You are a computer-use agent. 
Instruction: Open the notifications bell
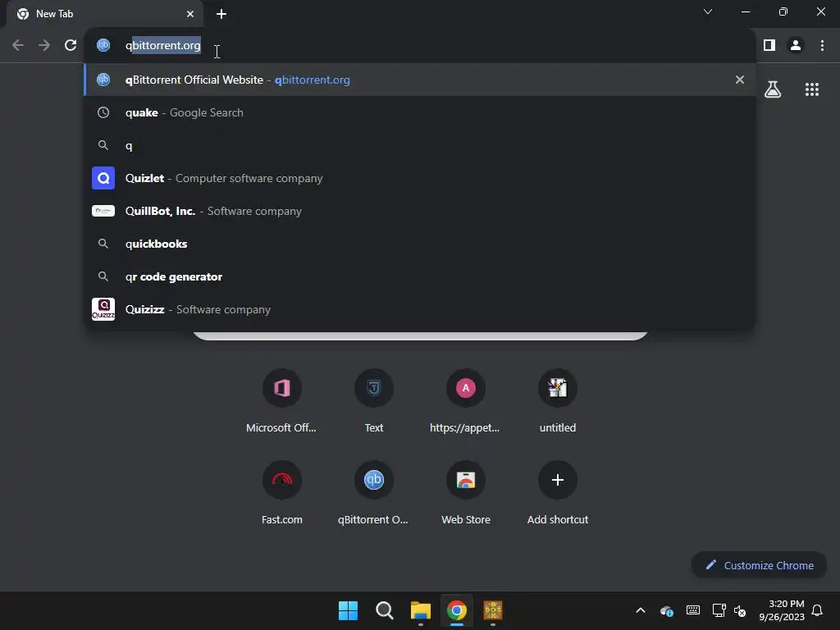pos(818,610)
